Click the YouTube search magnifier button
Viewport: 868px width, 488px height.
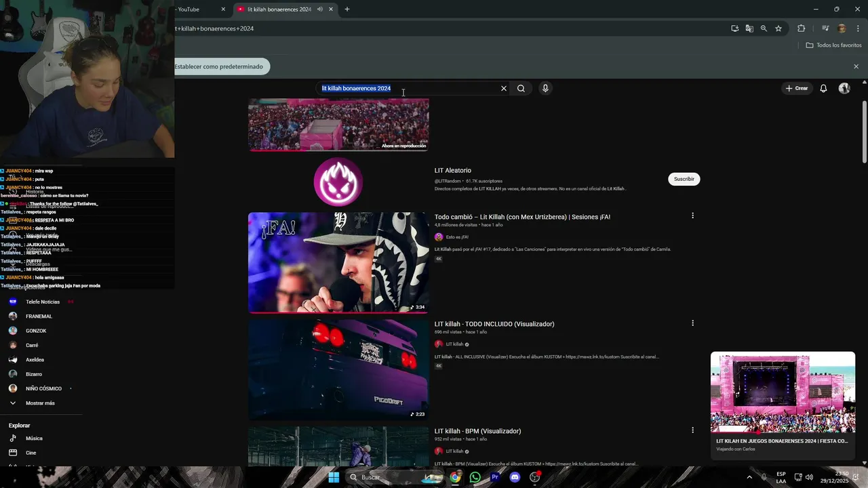click(x=521, y=88)
